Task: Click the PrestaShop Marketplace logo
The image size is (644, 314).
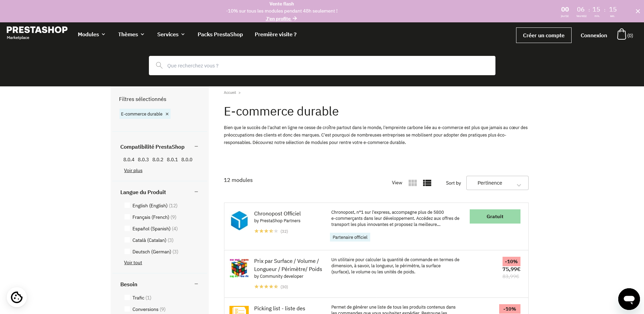Action: point(37,33)
